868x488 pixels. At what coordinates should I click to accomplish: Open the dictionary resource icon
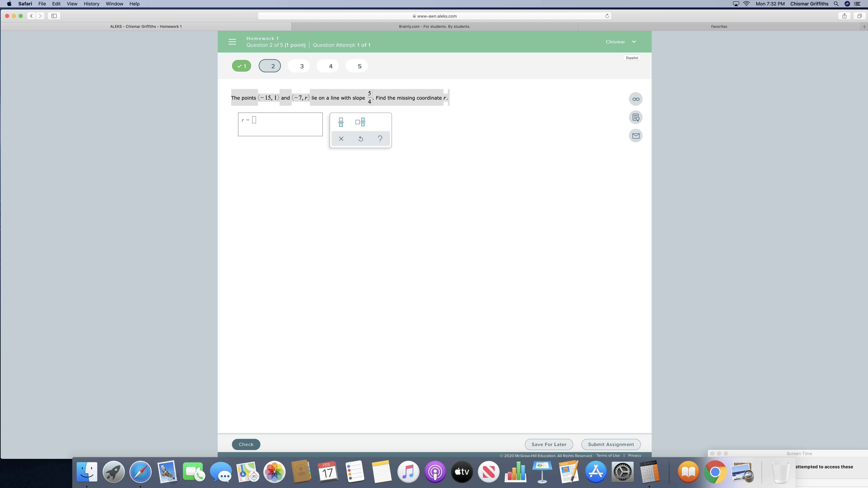636,118
